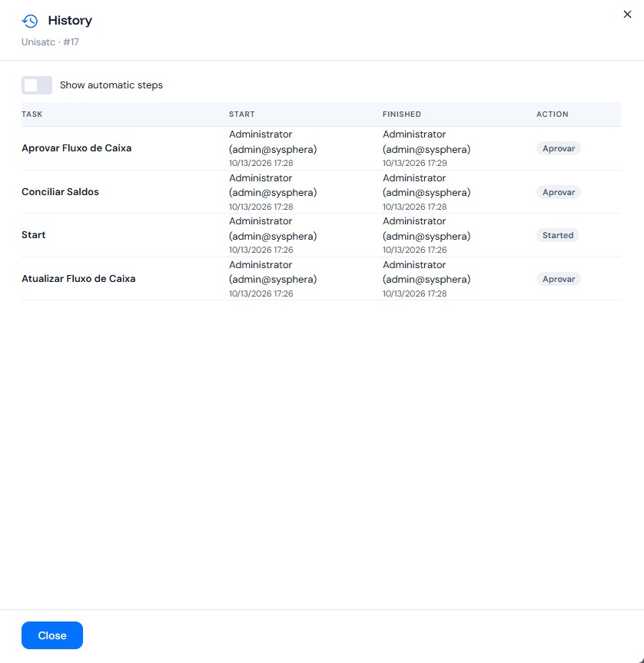Select the Aprovar Fluxo de Caixa task

[77, 148]
